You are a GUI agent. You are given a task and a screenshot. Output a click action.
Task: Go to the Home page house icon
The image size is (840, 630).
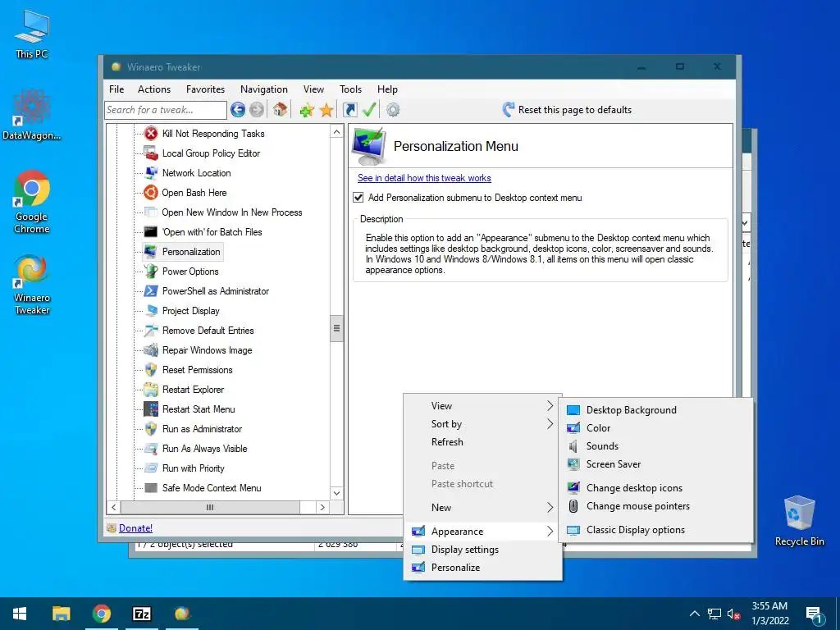(280, 109)
